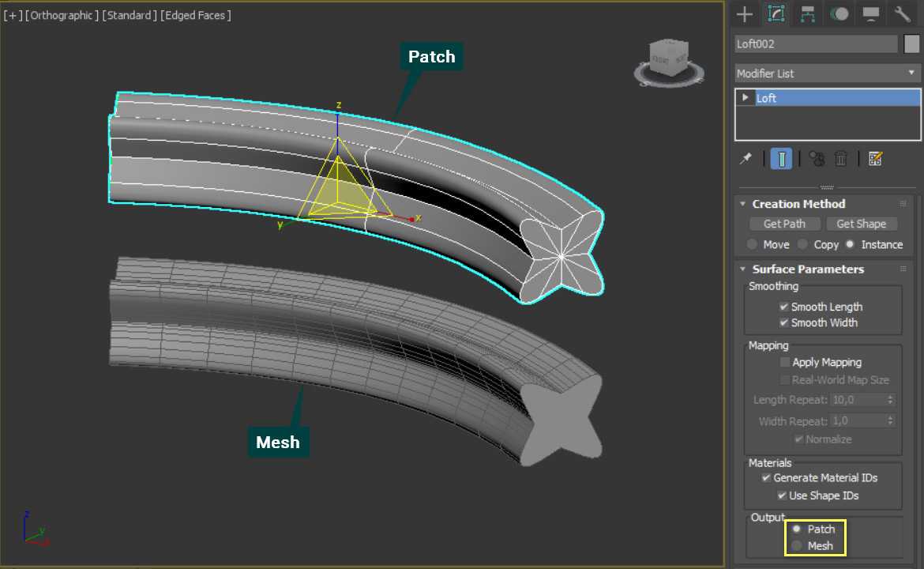This screenshot has width=924, height=569.
Task: Click the object color swatch beside Loft002
Action: [x=912, y=44]
